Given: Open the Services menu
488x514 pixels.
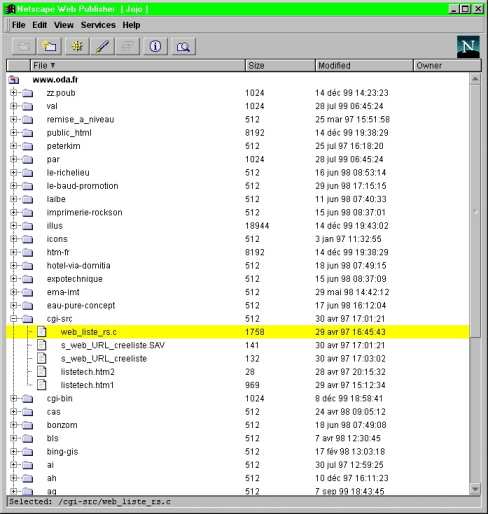Looking at the screenshot, I should click(98, 25).
